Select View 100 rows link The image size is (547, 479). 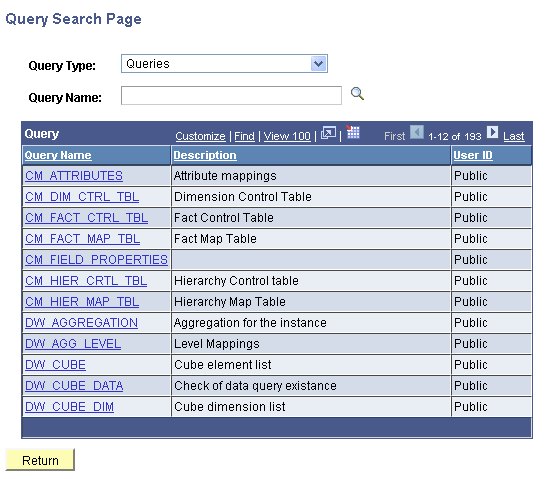[x=287, y=136]
